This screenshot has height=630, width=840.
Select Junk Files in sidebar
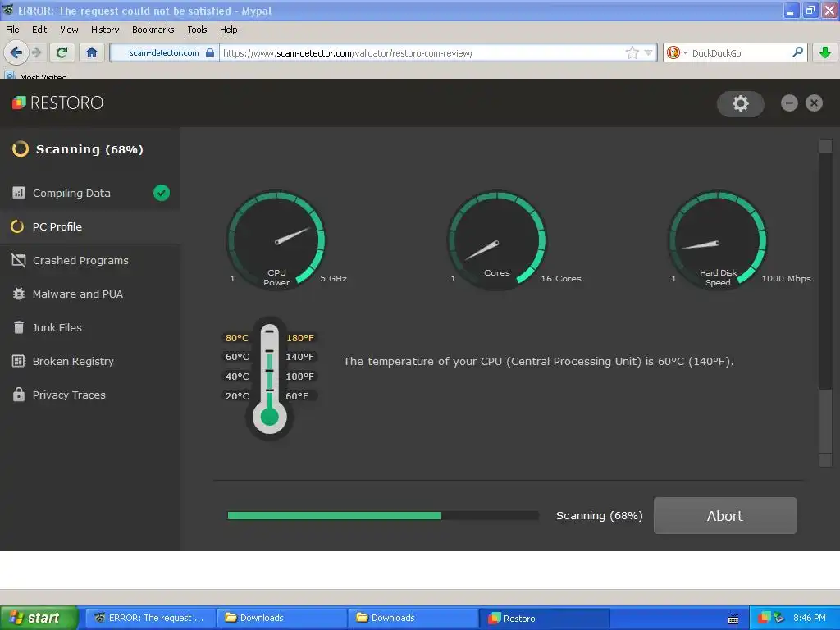click(90, 327)
